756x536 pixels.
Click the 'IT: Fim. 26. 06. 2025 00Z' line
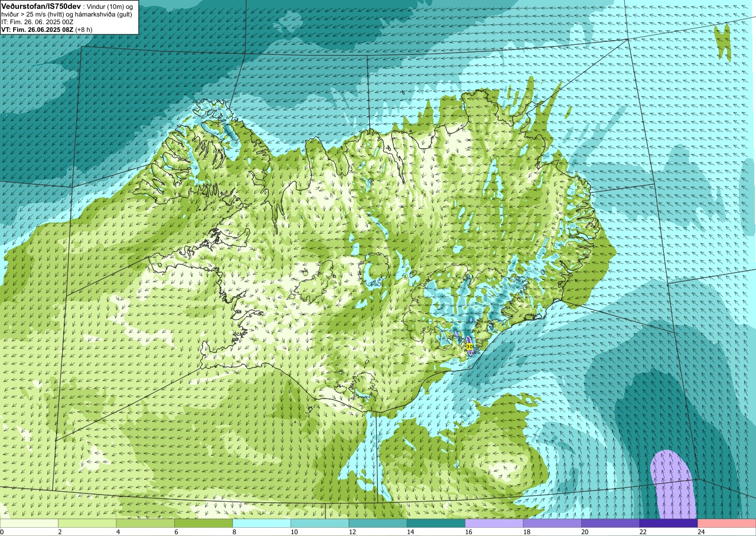click(x=37, y=22)
